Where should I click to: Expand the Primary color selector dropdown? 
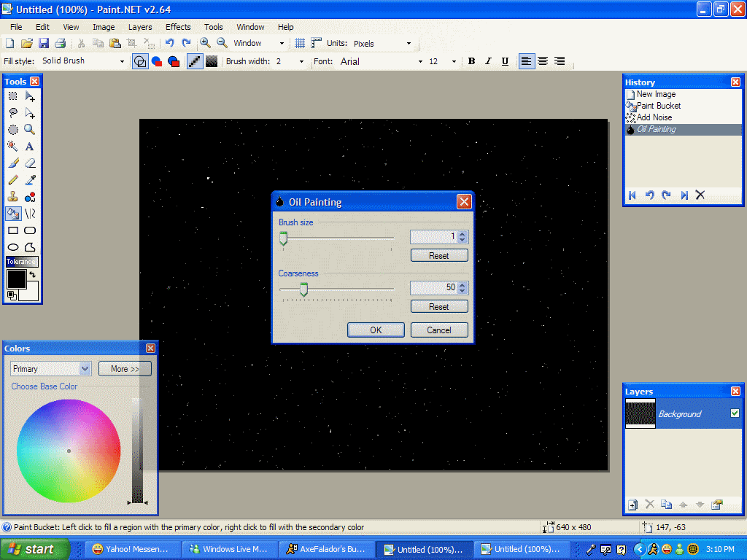tap(85, 369)
